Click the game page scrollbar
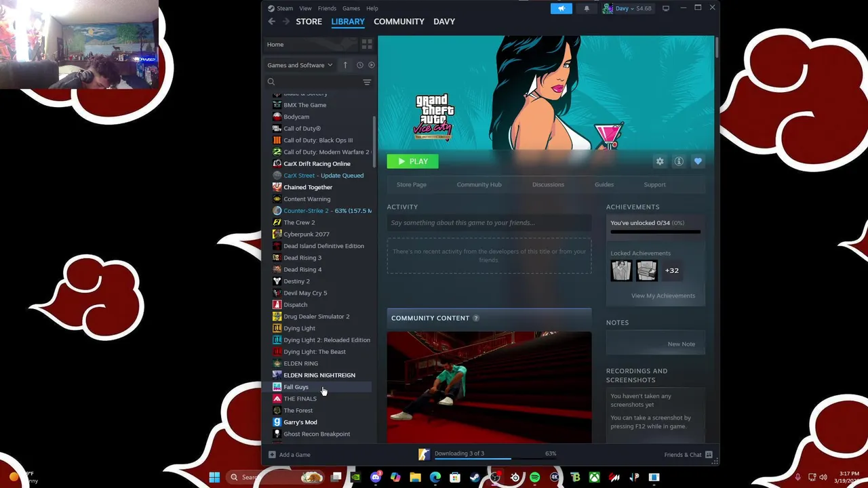This screenshot has width=868, height=488. (716, 47)
